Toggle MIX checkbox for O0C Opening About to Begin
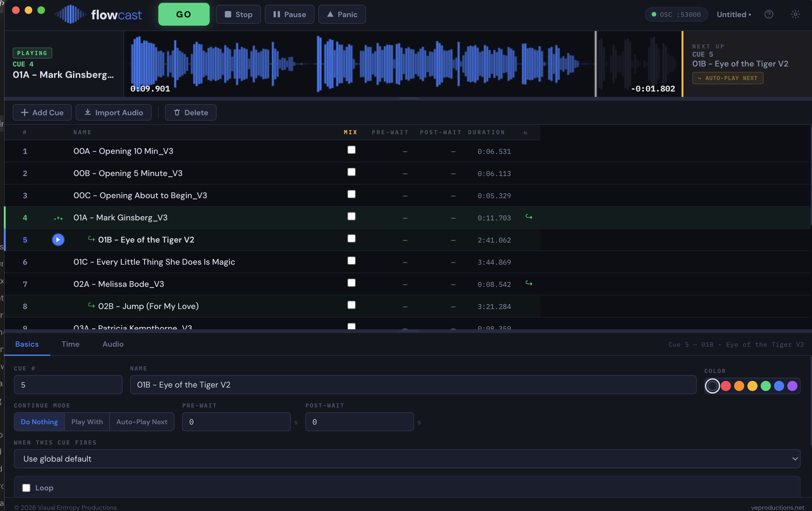The height and width of the screenshot is (511, 812). click(x=352, y=194)
